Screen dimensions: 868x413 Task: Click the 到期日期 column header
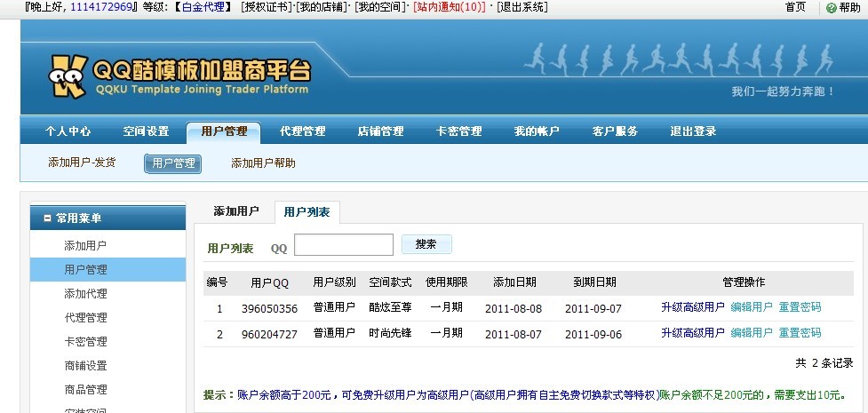click(594, 282)
